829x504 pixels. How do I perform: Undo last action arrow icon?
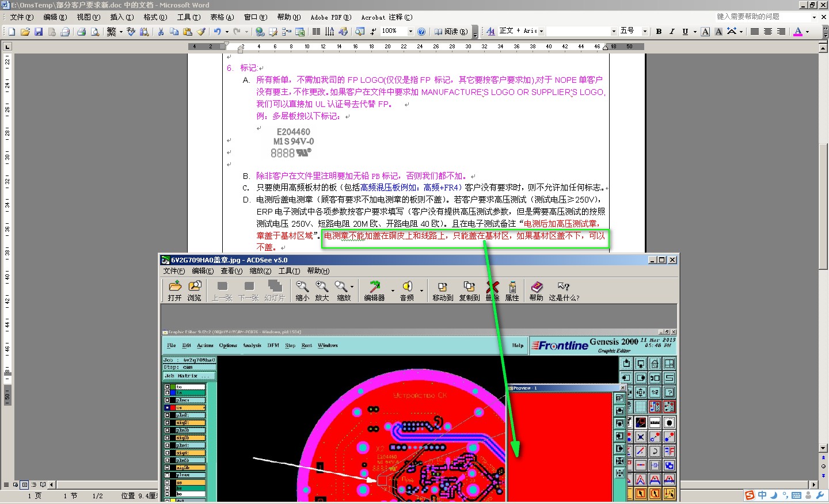coord(217,32)
